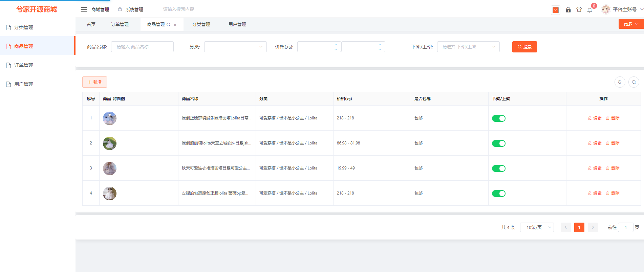
Task: Decrease maximum price stepper down arrow
Action: [380, 49]
